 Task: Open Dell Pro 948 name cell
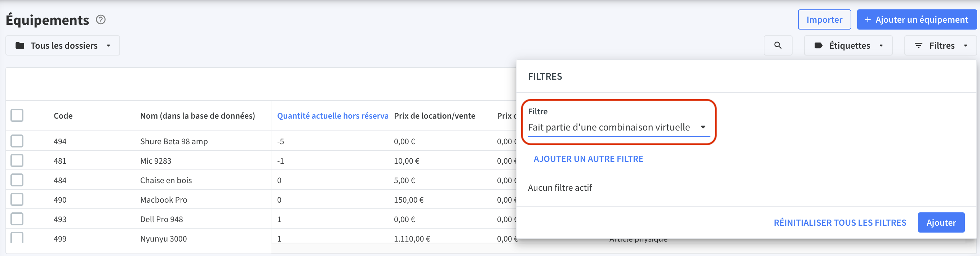(162, 219)
